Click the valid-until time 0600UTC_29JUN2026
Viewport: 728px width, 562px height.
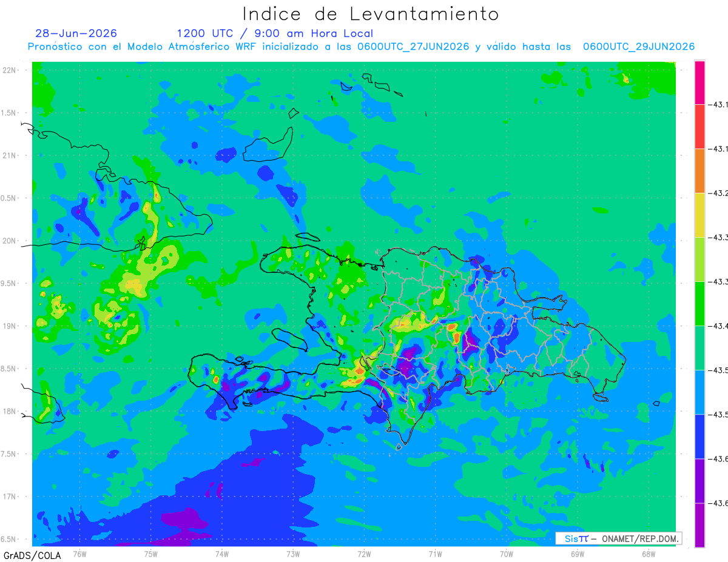[639, 47]
